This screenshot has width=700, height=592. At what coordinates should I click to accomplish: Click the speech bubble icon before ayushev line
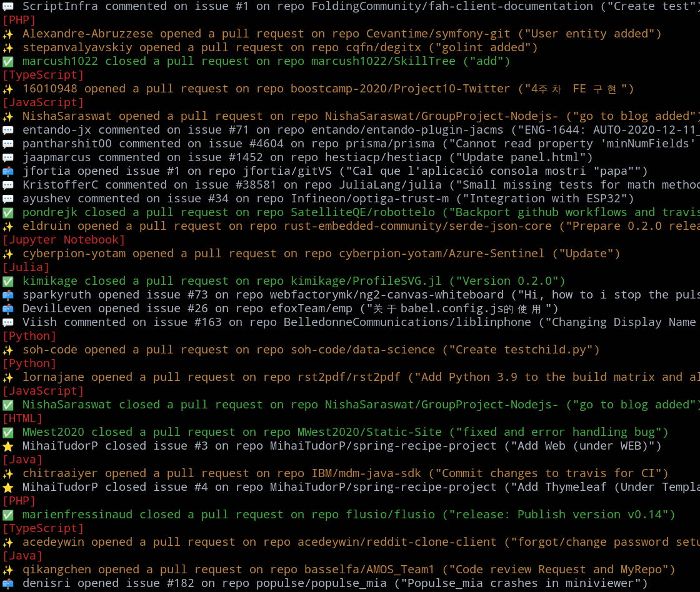pos(8,199)
